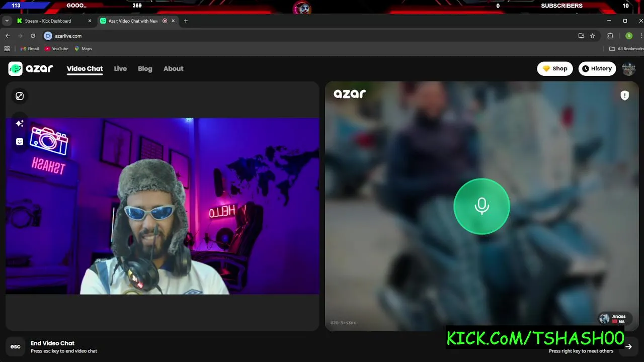
Task: Open chat History
Action: point(597,69)
